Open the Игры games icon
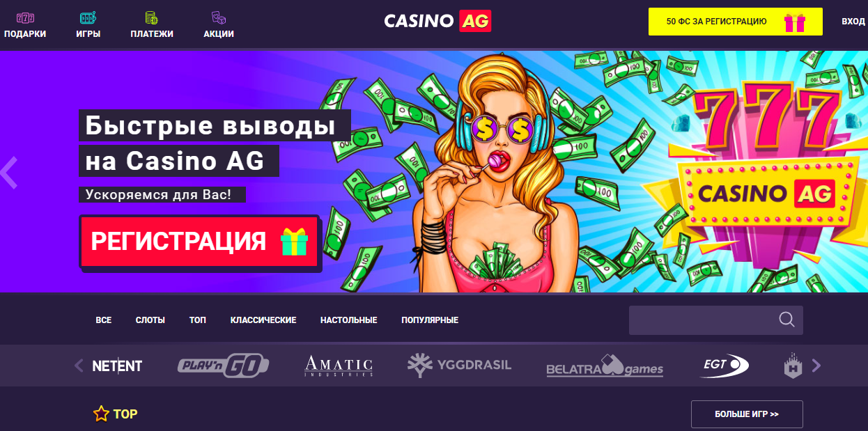 click(88, 17)
